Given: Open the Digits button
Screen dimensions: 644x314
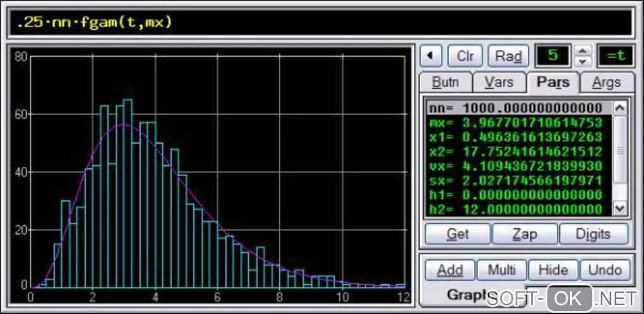Looking at the screenshot, I should (594, 235).
